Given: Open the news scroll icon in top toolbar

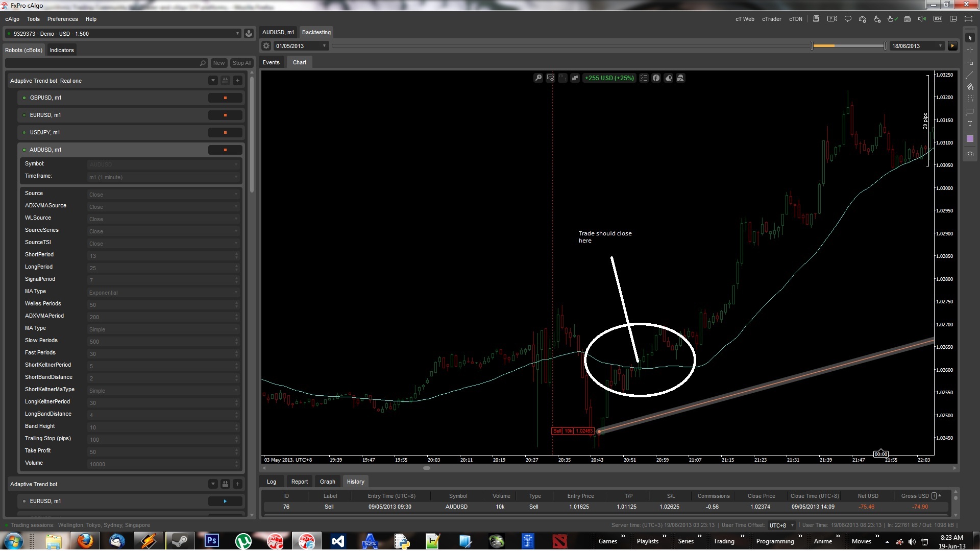Looking at the screenshot, I should 816,19.
